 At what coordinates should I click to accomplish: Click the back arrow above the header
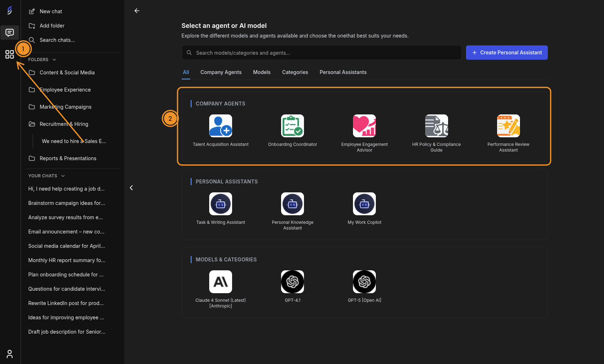point(137,11)
